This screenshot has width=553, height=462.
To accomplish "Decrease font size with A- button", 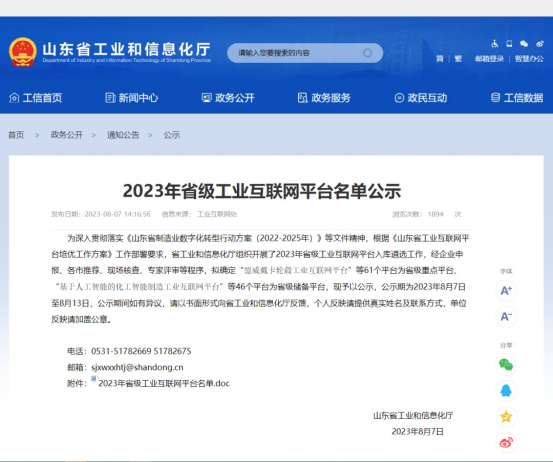I will [x=506, y=317].
